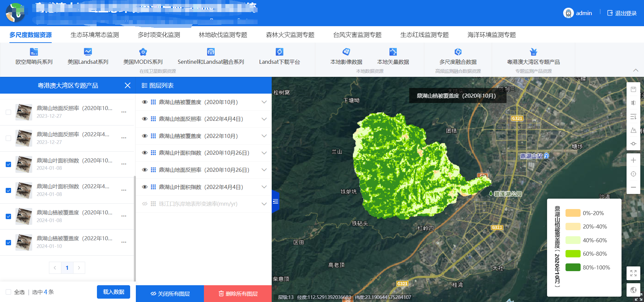The height and width of the screenshot is (302, 644).
Task: Check 鼎湖山地面反照率 (2022年4...) checkbox
Action: click(8, 138)
